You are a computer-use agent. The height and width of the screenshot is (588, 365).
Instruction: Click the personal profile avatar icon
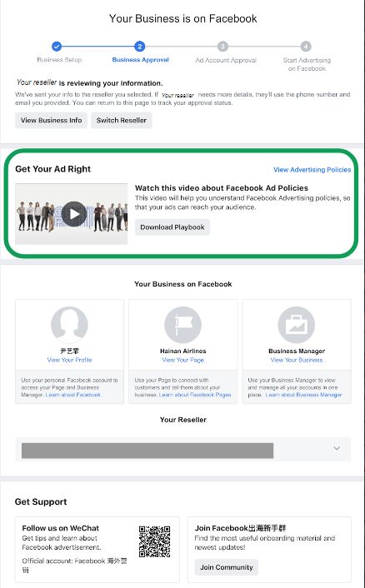tap(69, 325)
